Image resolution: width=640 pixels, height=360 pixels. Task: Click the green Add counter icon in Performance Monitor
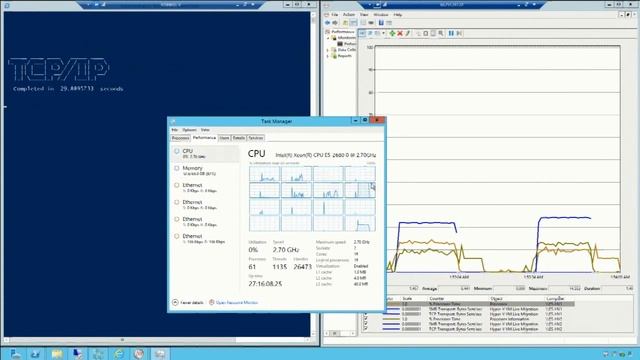392,33
